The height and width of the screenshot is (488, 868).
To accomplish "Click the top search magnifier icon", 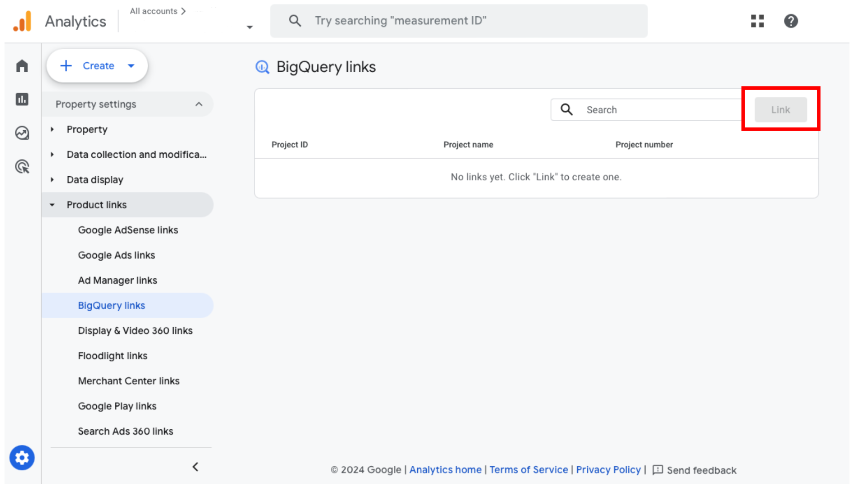I will 295,21.
